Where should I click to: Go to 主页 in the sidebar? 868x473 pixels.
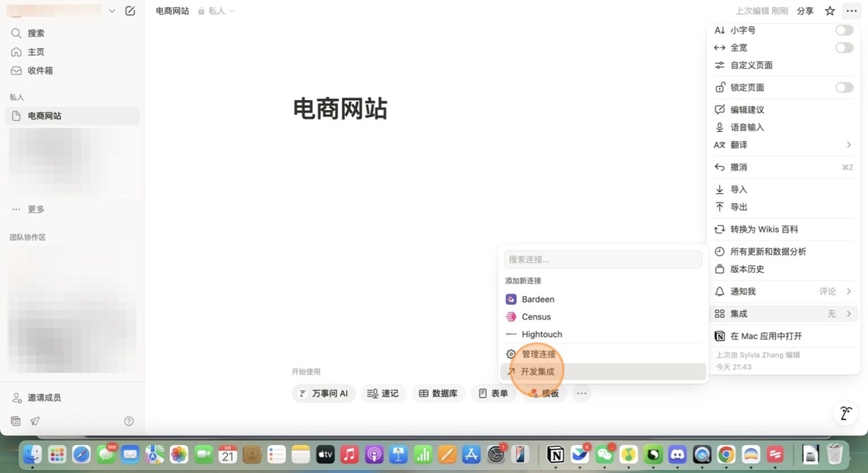pyautogui.click(x=72, y=52)
